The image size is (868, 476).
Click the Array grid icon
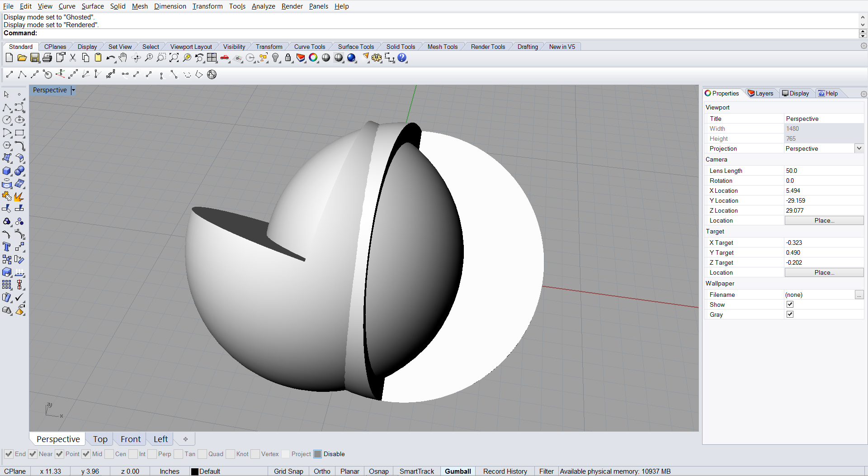tap(7, 285)
